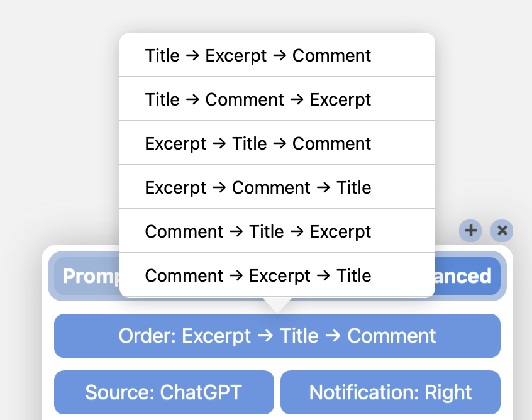
Task: Click the Order: Excerpt → Title → Comment button
Action: 277,336
